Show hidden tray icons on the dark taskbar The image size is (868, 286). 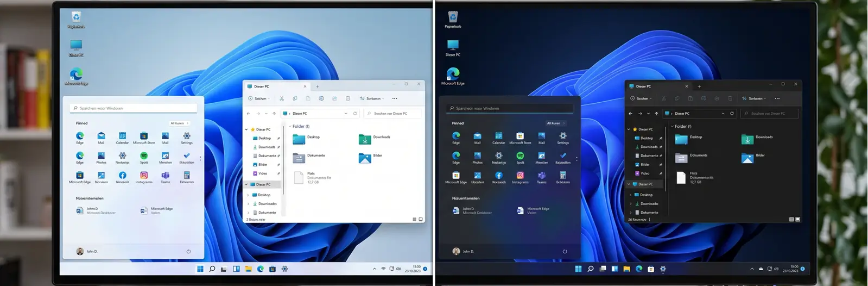point(752,269)
